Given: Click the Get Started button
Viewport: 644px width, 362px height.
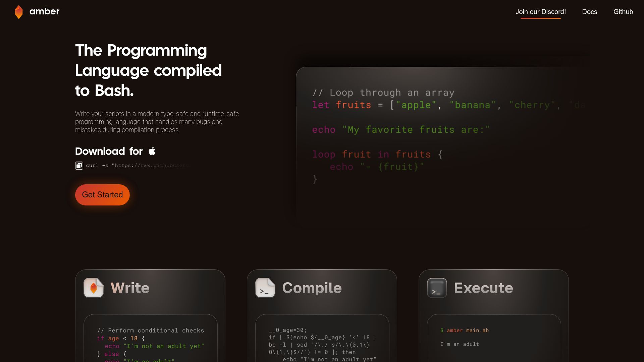Looking at the screenshot, I should point(102,195).
